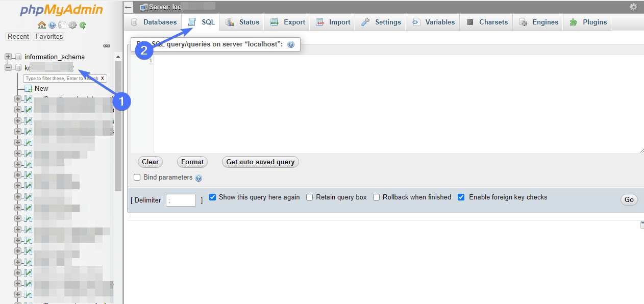Select information_schema database name
Image resolution: width=644 pixels, height=304 pixels.
point(55,57)
